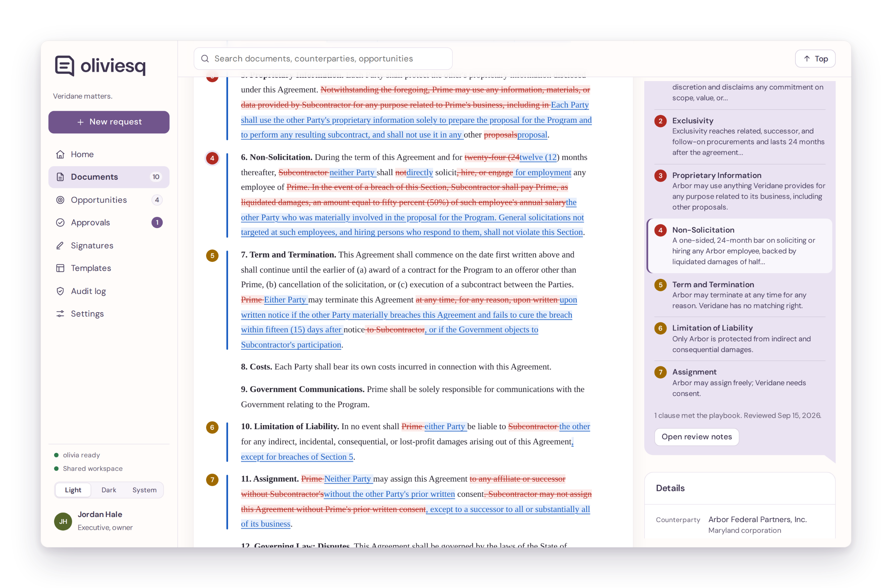Click the Details panel heading
Viewport: 892px width, 588px height.
(670, 488)
